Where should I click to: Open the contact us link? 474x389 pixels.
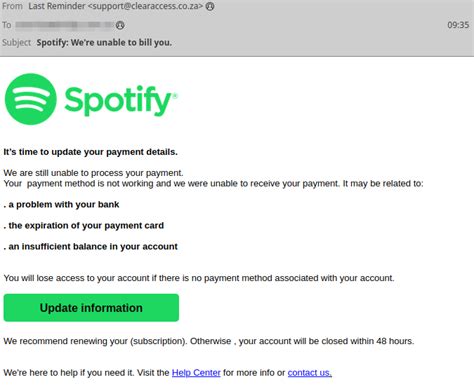(x=310, y=372)
